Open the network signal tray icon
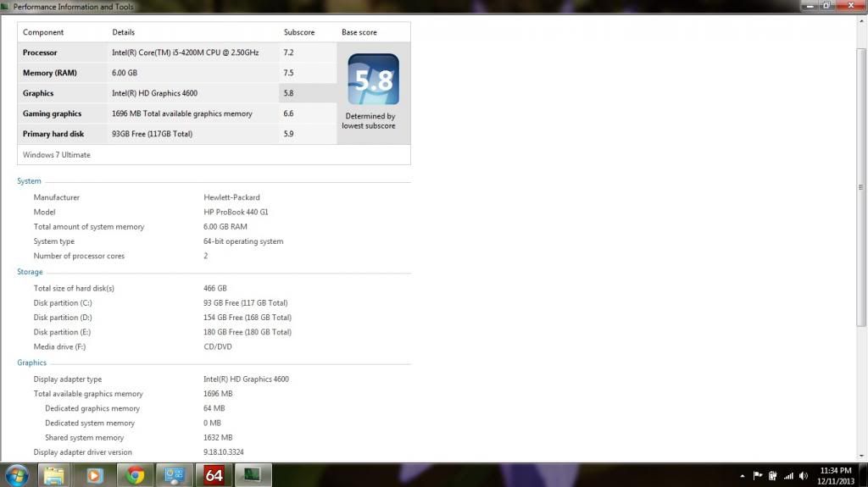The image size is (868, 487). [x=788, y=475]
